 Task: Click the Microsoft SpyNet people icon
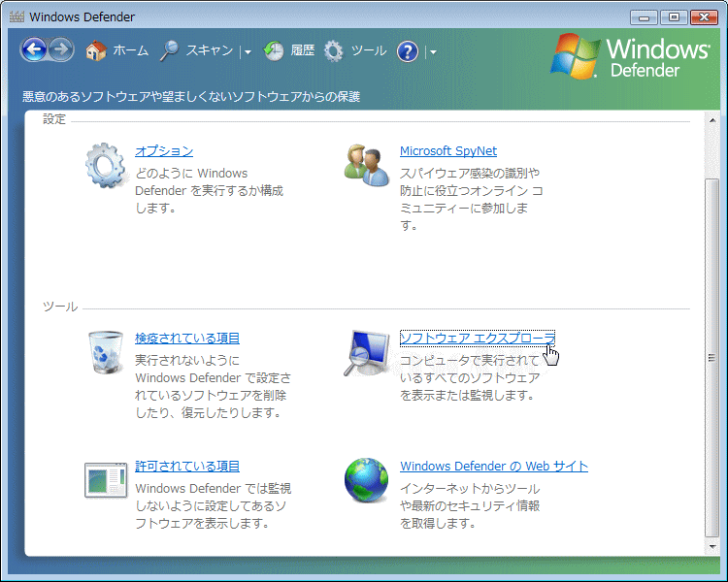point(366,163)
